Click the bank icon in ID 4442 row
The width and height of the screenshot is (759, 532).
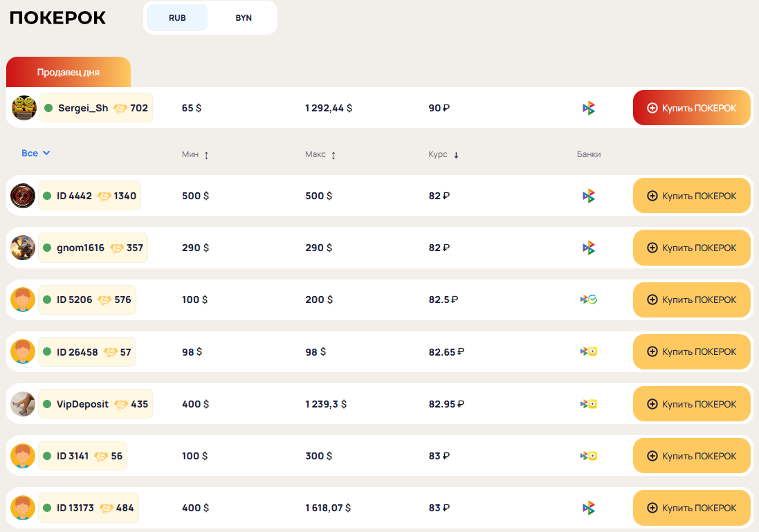588,196
